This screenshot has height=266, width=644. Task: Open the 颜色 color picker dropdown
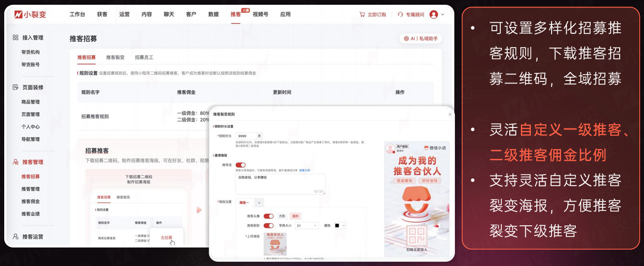coord(340,225)
